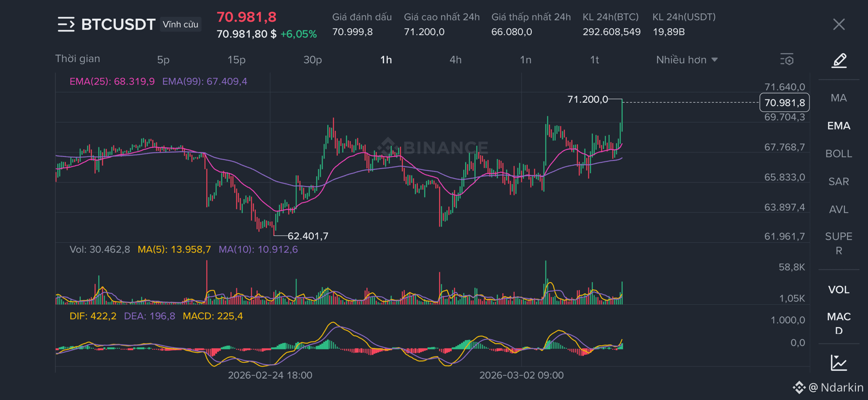This screenshot has width=868, height=400.
Task: Click the KL 24h(BTC) value 292.608,549
Action: coord(611,32)
